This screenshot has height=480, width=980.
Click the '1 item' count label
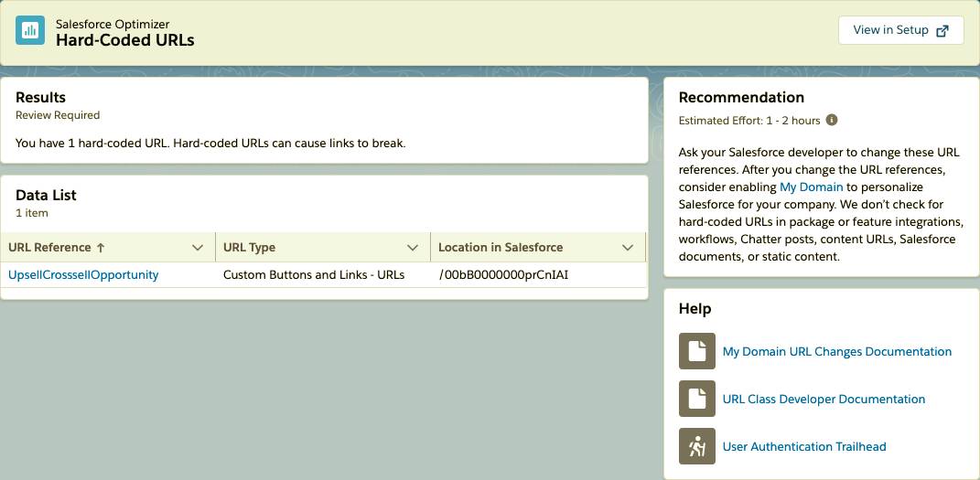(x=32, y=213)
